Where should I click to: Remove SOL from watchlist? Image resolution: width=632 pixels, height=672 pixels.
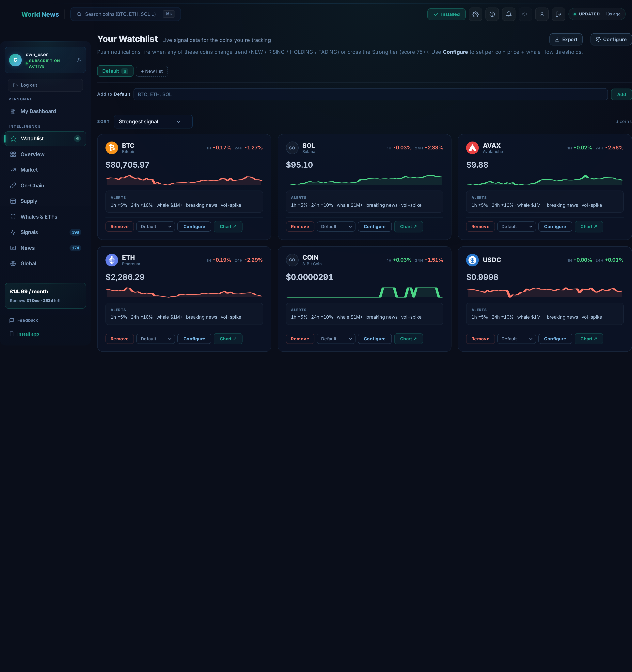pos(300,227)
